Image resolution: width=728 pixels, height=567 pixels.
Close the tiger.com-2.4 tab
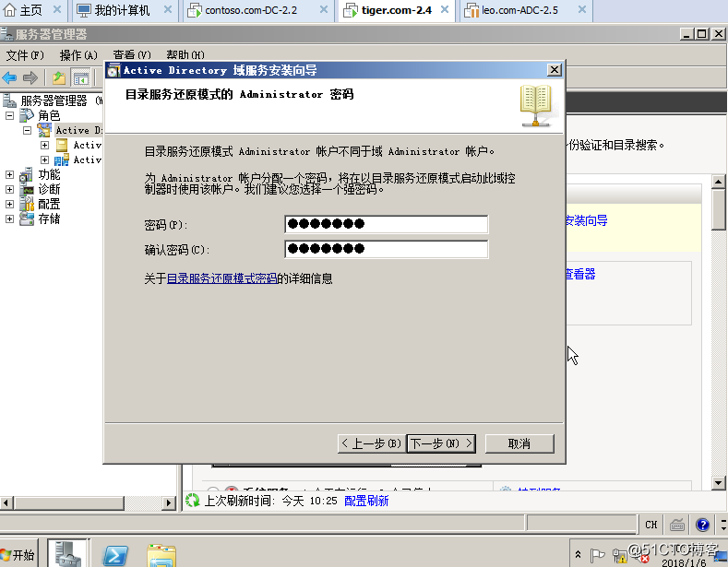pos(445,10)
